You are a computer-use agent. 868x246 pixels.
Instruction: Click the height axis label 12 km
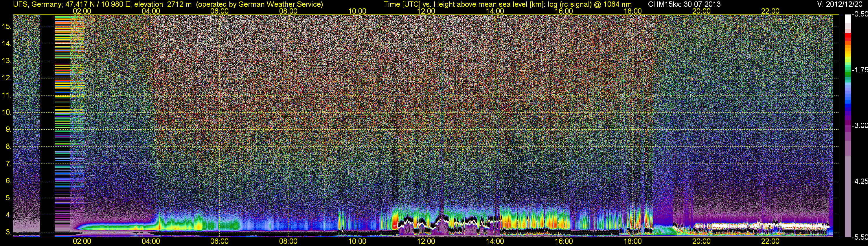[6, 78]
